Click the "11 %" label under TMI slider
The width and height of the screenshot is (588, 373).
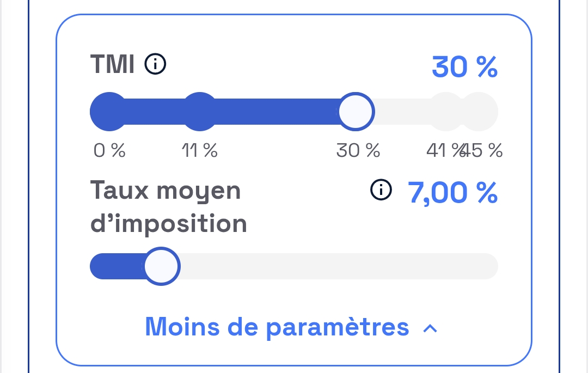(199, 150)
